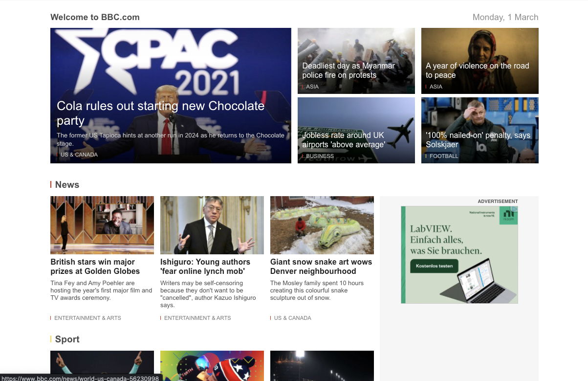Click the ASIA tag under the Myanmar story
This screenshot has height=381, width=588.
(x=312, y=87)
